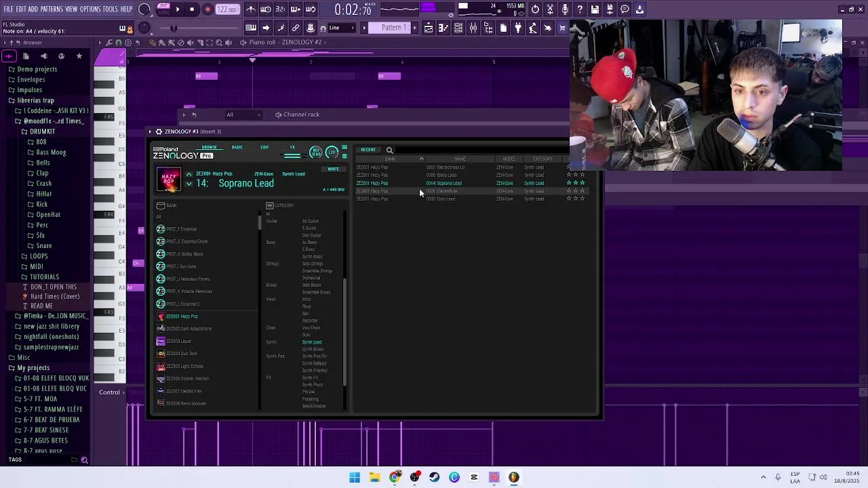This screenshot has width=868, height=488.
Task: Open piano roll wrench tools icon
Action: click(x=110, y=42)
